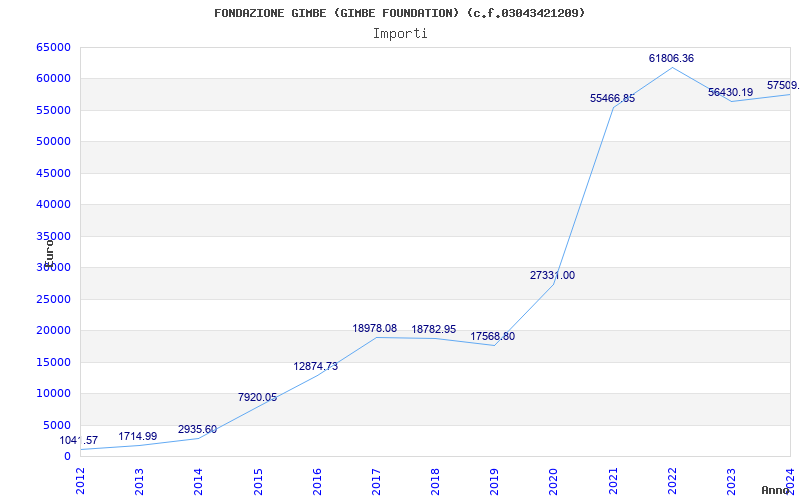800x500 pixels.
Task: Click the 40000 y-axis tick label
Action: (x=53, y=205)
